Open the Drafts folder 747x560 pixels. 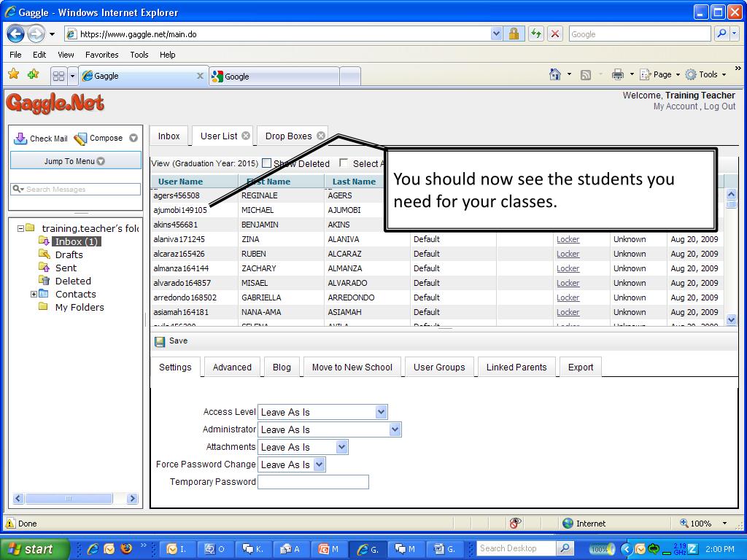[x=69, y=254]
